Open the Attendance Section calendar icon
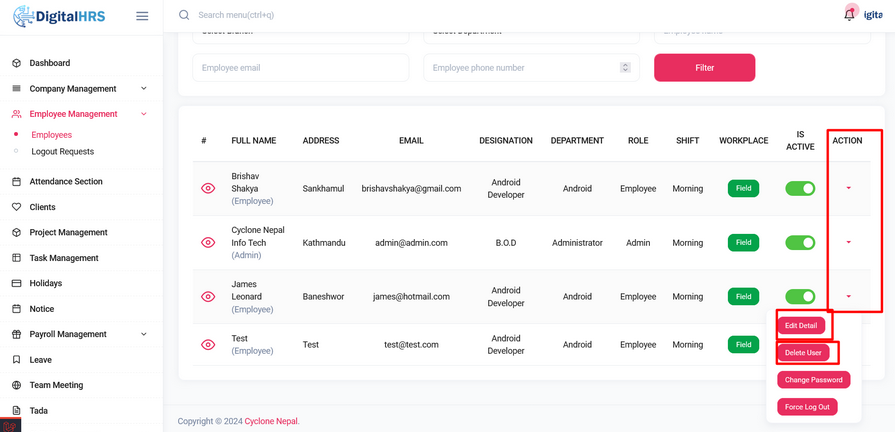 click(16, 182)
